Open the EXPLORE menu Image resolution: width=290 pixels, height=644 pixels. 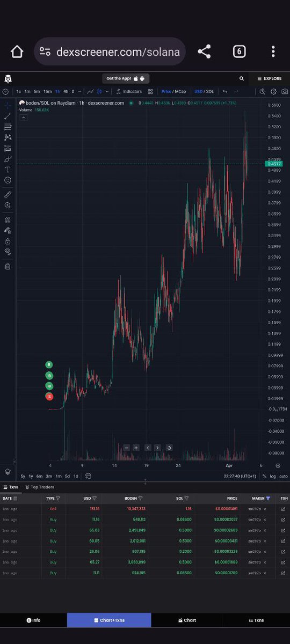[269, 78]
